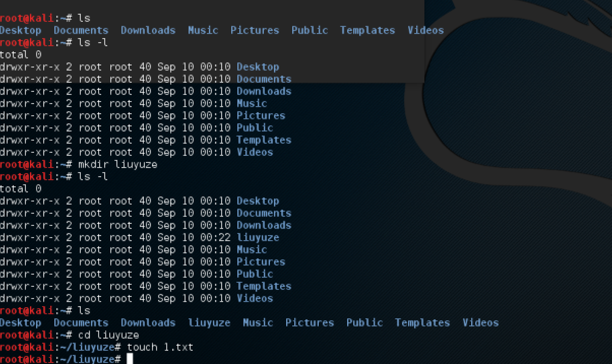Click the white terminal cursor block
Image resolution: width=612 pixels, height=364 pixels.
pyautogui.click(x=130, y=359)
